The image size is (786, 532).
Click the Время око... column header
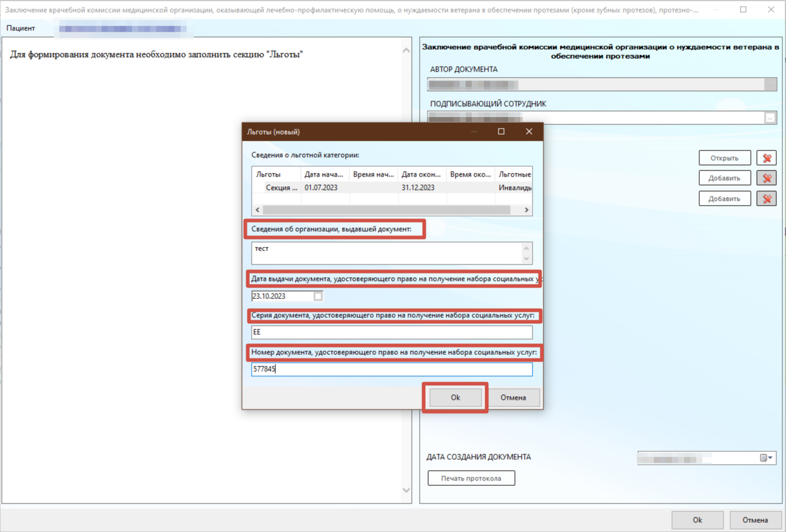point(471,174)
